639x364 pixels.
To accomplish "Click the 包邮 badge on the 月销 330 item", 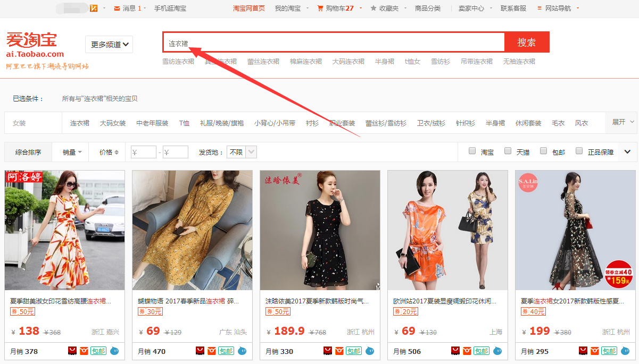I will [354, 351].
